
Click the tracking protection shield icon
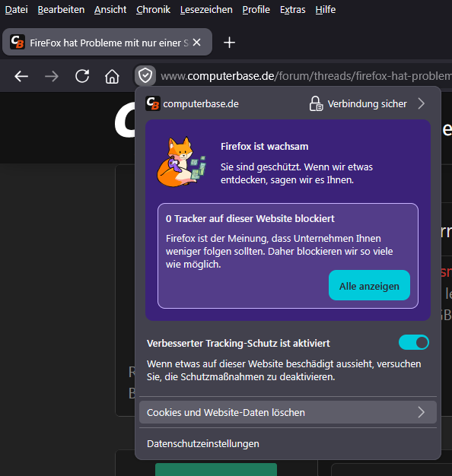145,76
